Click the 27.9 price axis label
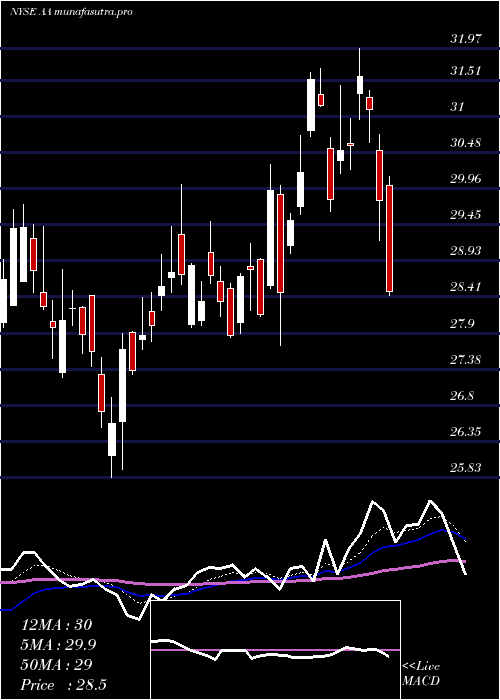This screenshot has width=500, height=700. pos(462,324)
